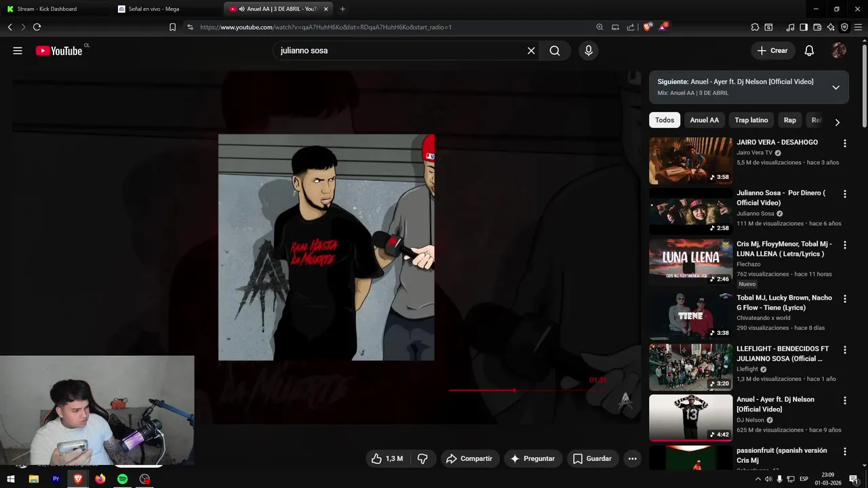Viewport: 868px width, 488px height.
Task: Open the Brave VPN shield icon
Action: pyautogui.click(x=844, y=27)
